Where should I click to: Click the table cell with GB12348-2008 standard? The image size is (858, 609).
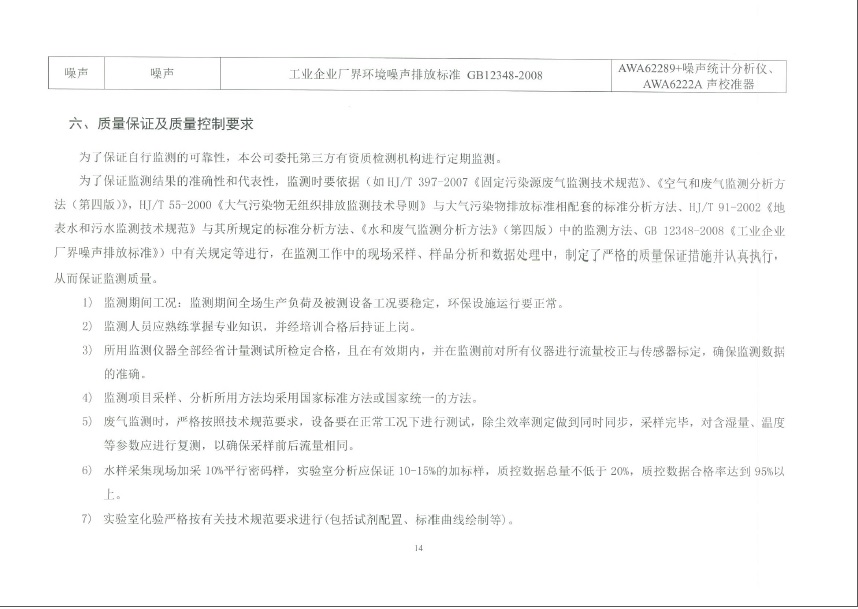pos(415,74)
